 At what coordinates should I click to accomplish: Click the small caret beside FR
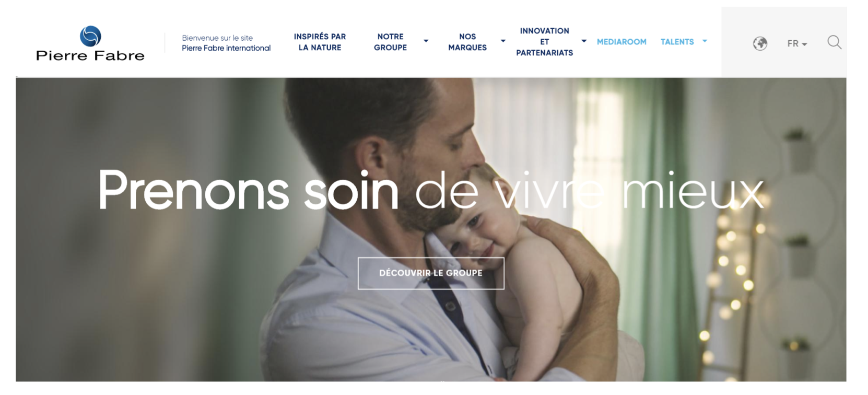pos(804,44)
